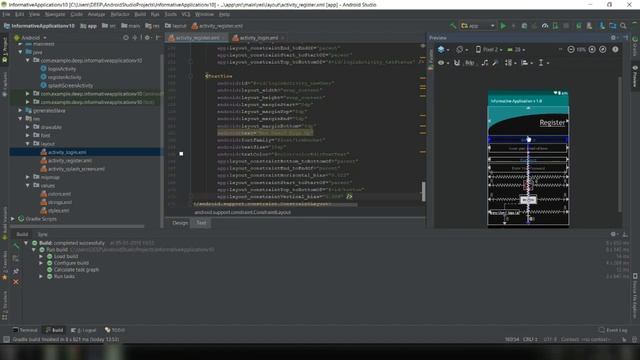Toggle magnet autoconnect icon in Preview toolbar

click(457, 63)
